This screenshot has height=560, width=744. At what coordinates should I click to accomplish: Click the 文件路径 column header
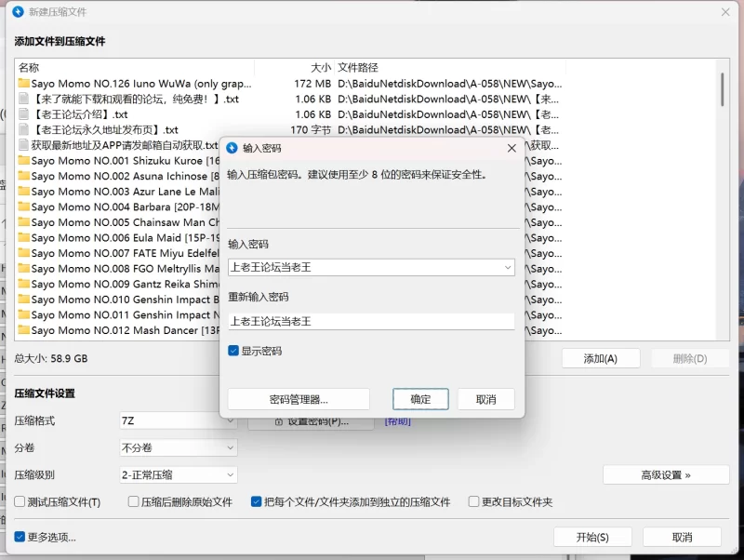pos(450,67)
